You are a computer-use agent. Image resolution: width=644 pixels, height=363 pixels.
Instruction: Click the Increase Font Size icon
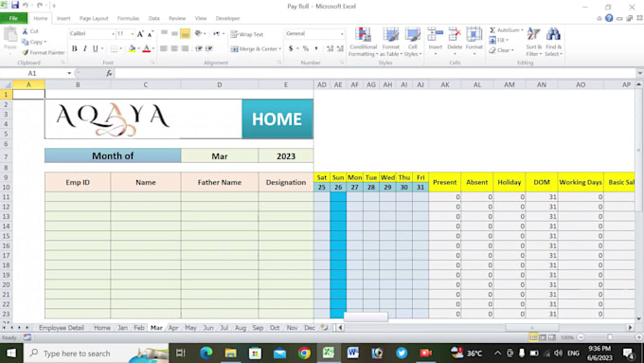pos(140,34)
